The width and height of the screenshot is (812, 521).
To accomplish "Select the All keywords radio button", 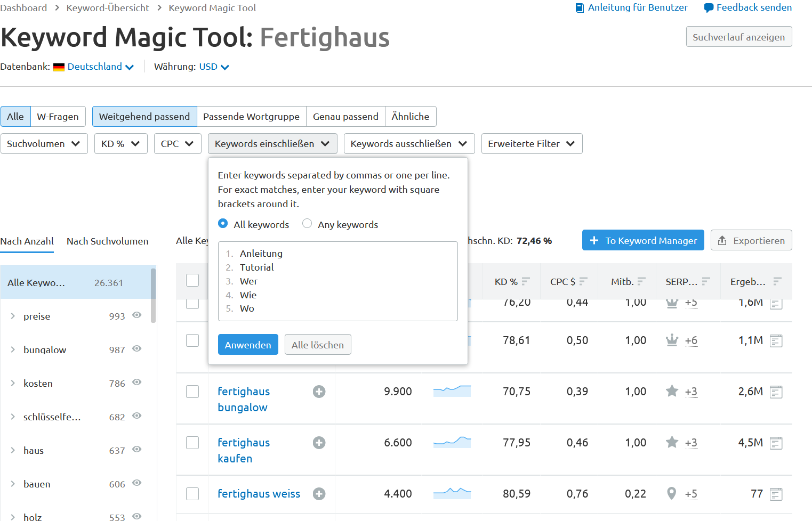I will tap(223, 223).
